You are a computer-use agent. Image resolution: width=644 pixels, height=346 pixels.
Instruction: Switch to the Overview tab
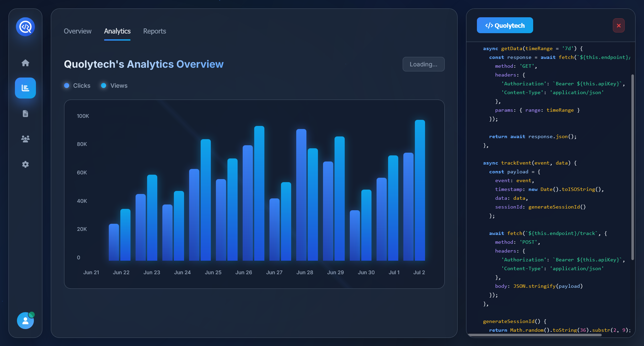click(77, 31)
